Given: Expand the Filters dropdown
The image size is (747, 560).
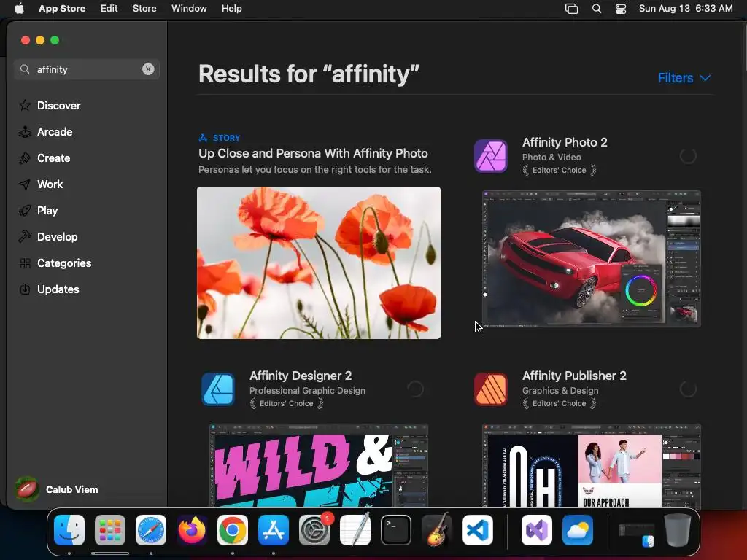Looking at the screenshot, I should (684, 77).
